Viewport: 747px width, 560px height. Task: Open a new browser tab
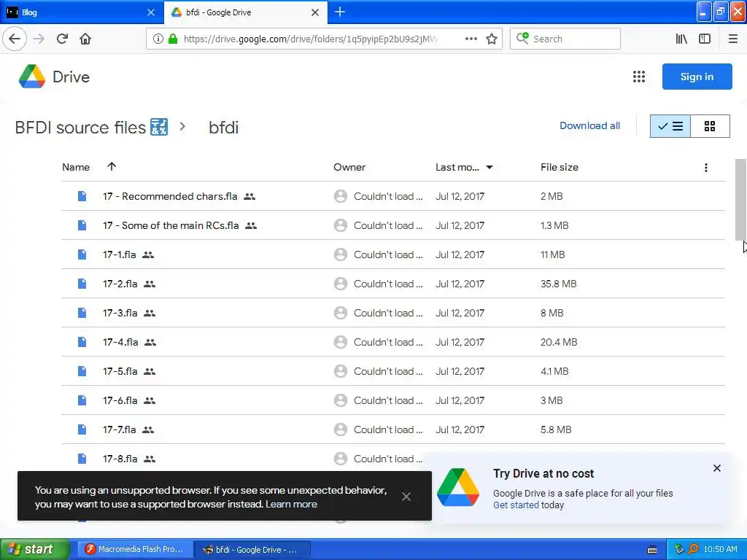[340, 12]
